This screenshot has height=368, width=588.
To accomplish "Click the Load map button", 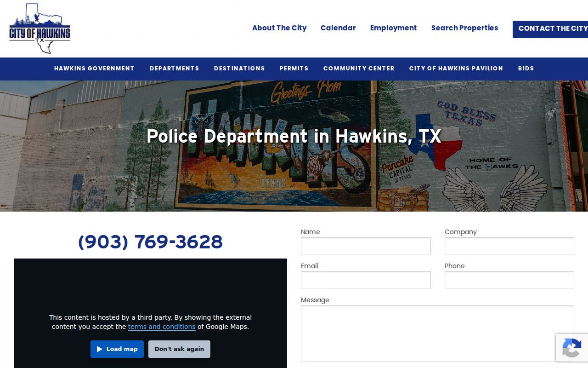I will (x=117, y=349).
